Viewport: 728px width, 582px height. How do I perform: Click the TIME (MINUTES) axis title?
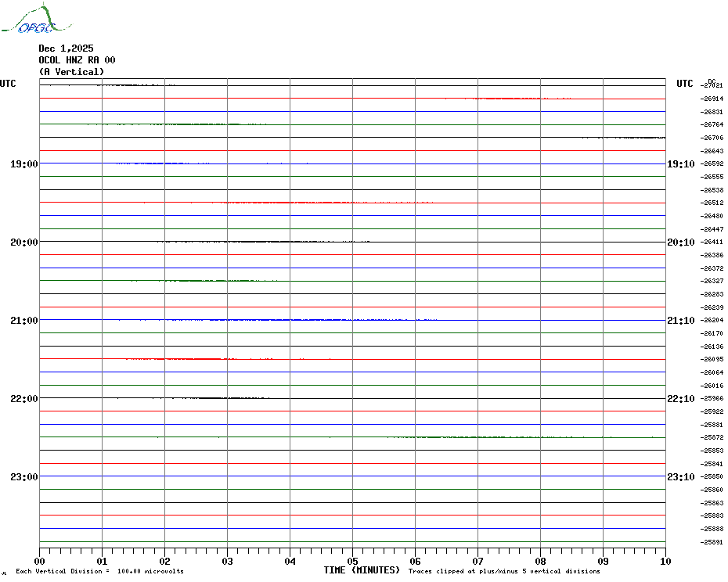pyautogui.click(x=362, y=570)
